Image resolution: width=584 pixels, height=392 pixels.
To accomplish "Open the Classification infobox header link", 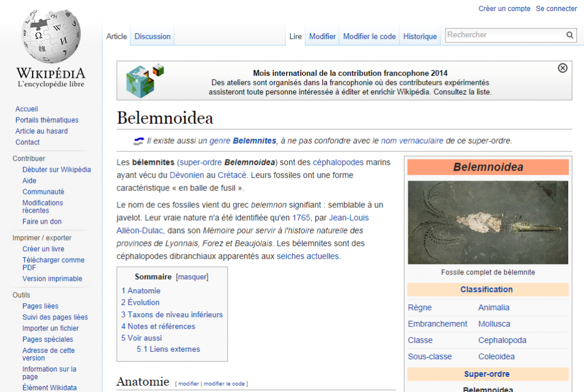I will coord(486,290).
